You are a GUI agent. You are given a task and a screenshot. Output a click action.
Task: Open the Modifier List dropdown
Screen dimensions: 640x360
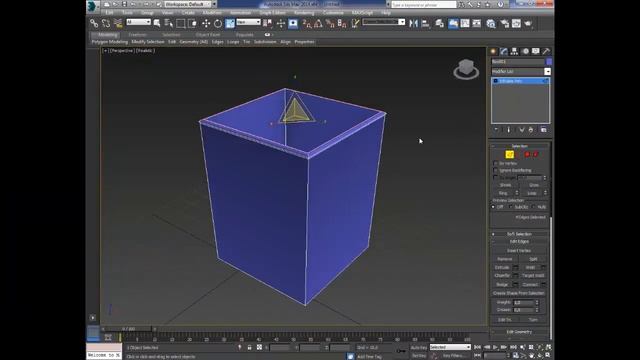point(521,71)
